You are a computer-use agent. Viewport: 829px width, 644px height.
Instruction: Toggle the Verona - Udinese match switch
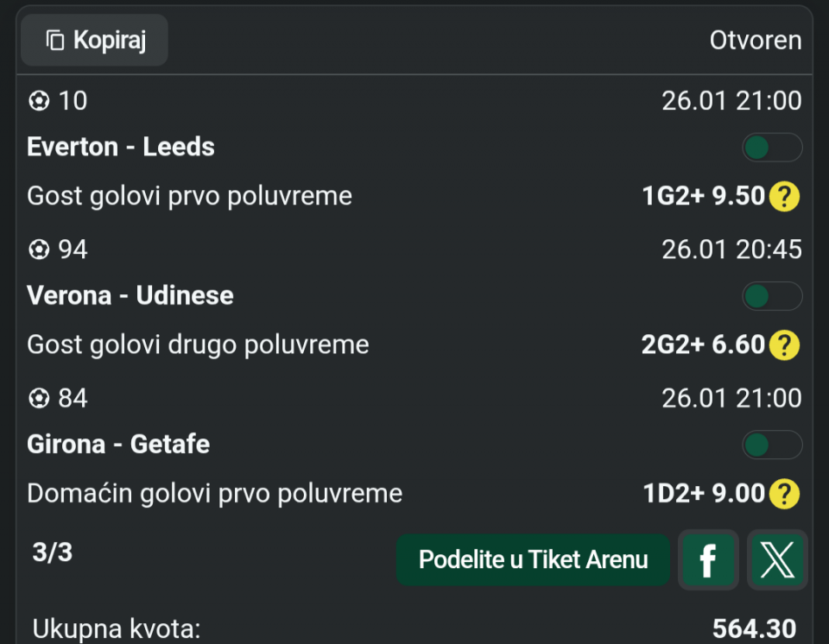pyautogui.click(x=771, y=296)
